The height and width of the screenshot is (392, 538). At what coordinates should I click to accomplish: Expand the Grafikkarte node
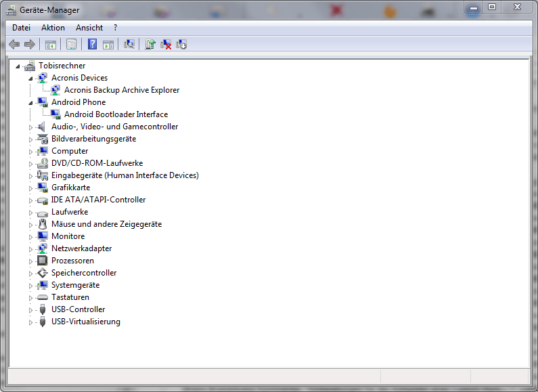tap(30, 188)
